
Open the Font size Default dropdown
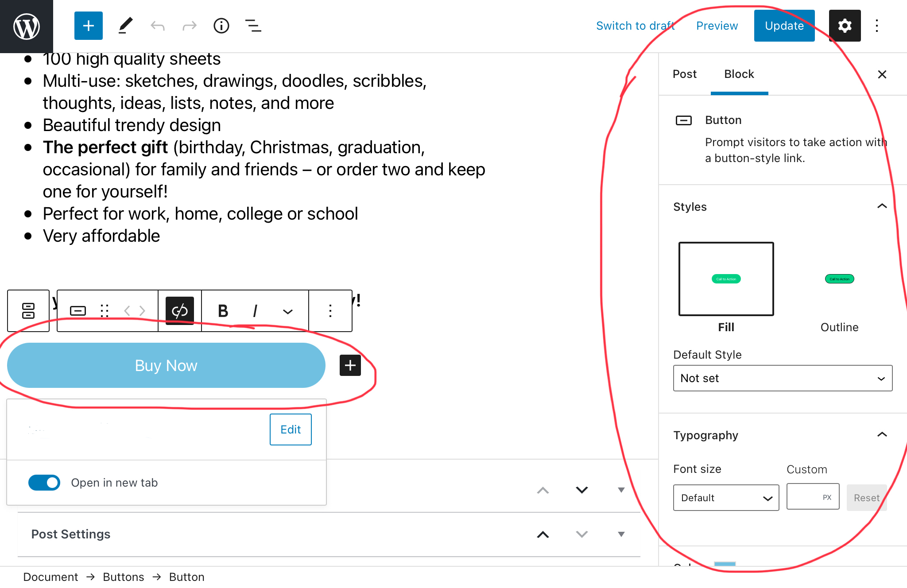click(x=726, y=498)
